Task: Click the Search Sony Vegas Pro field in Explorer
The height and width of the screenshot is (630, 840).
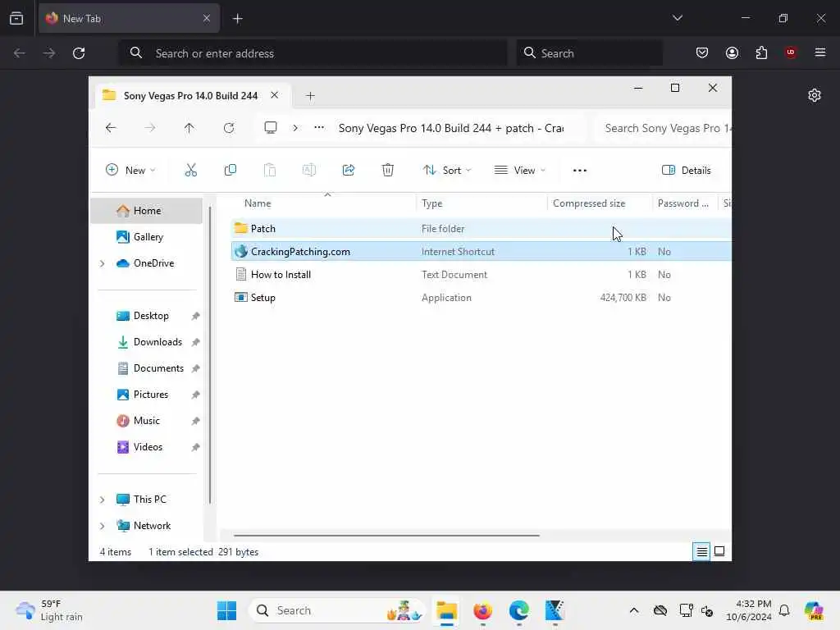Action: [x=663, y=128]
